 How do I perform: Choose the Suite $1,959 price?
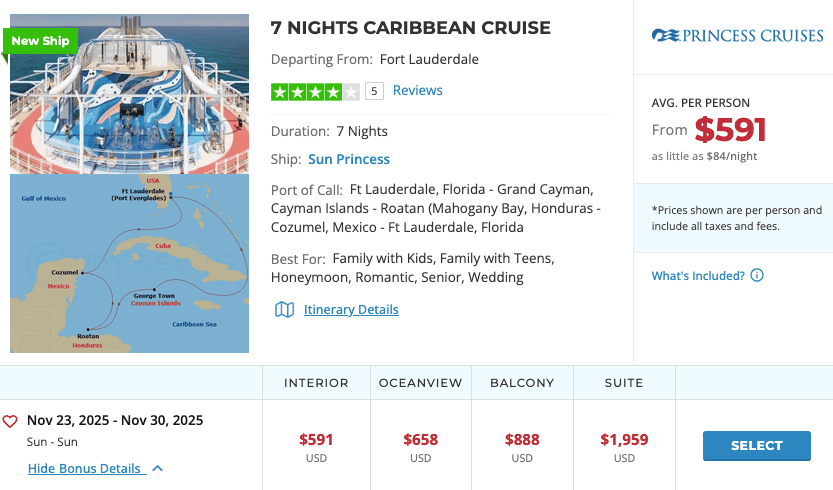(x=624, y=440)
